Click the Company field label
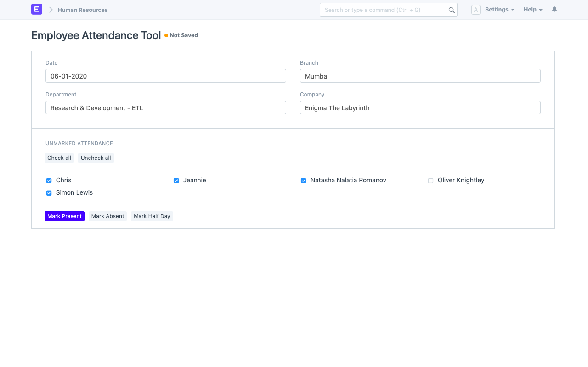This screenshot has height=367, width=588. pos(312,95)
